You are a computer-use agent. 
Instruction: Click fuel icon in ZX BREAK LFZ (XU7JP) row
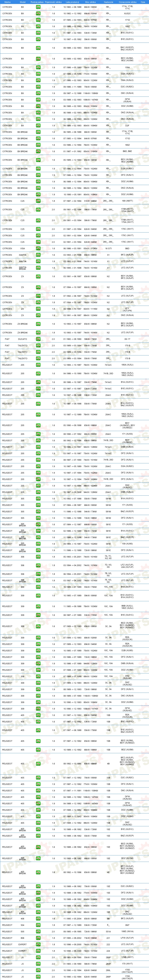click(x=38, y=332)
